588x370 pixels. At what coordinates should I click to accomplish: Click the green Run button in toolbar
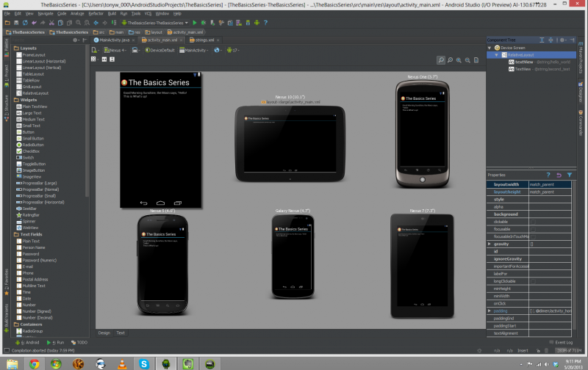tap(195, 23)
